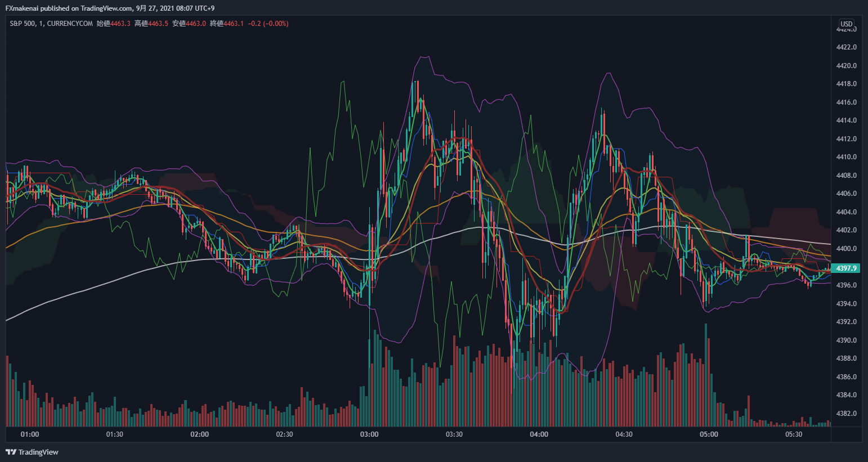Click the 4406.0 price axis label
This screenshot has width=868, height=462.
tap(846, 194)
